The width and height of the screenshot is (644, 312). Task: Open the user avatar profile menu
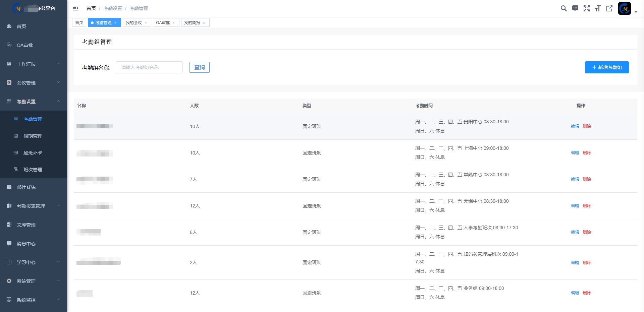[x=625, y=8]
